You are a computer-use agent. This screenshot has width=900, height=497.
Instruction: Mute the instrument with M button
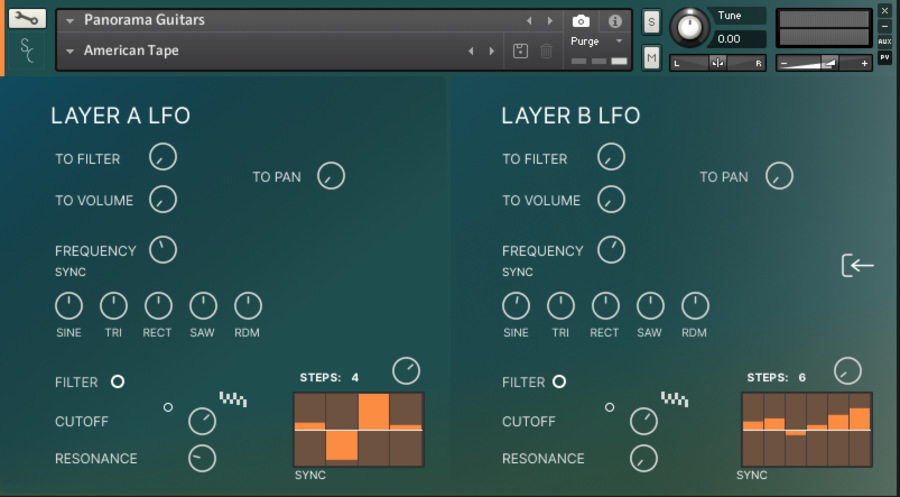[x=651, y=59]
